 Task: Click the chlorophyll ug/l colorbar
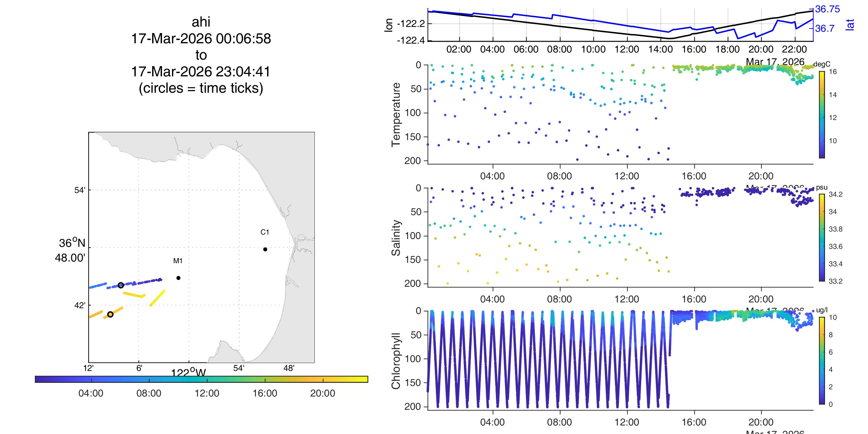coord(822,360)
